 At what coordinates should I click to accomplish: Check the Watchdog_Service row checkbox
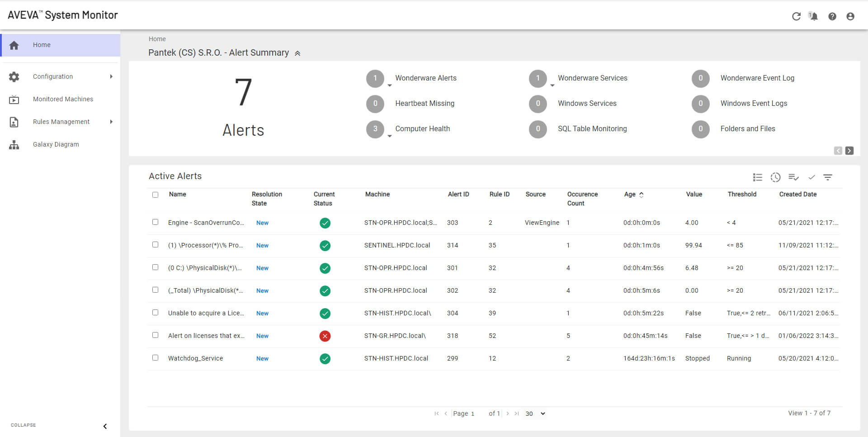155,358
